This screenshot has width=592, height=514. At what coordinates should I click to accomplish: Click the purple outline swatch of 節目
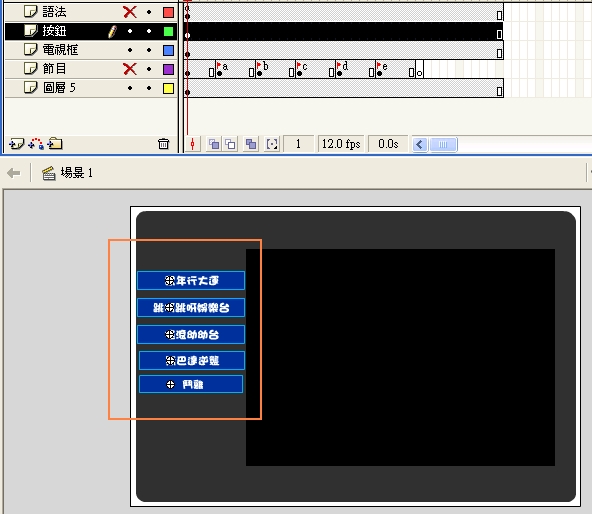click(168, 69)
